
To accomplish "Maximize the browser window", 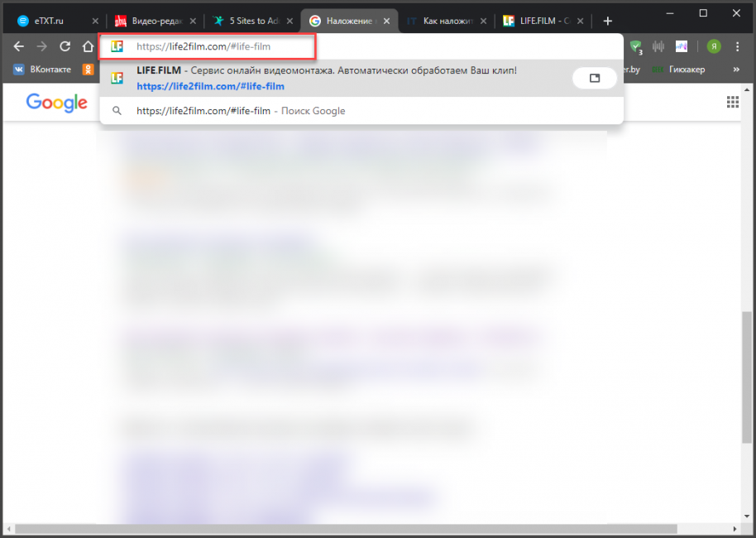I will (x=703, y=13).
